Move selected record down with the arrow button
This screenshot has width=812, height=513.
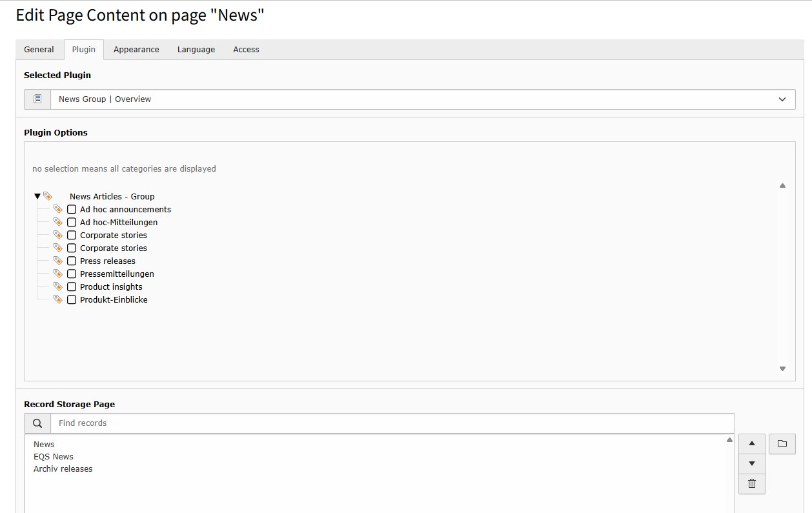coord(751,464)
